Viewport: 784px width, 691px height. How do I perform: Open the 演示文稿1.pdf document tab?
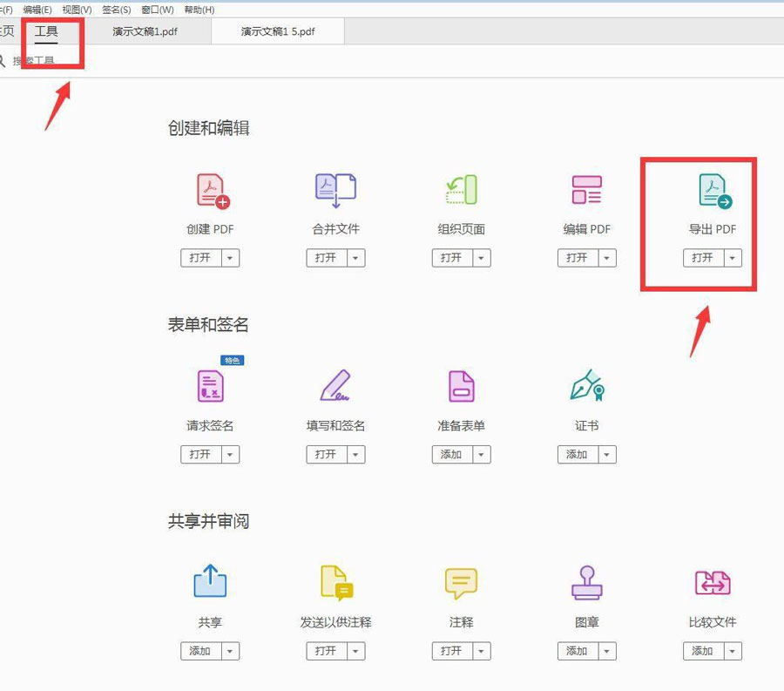145,31
